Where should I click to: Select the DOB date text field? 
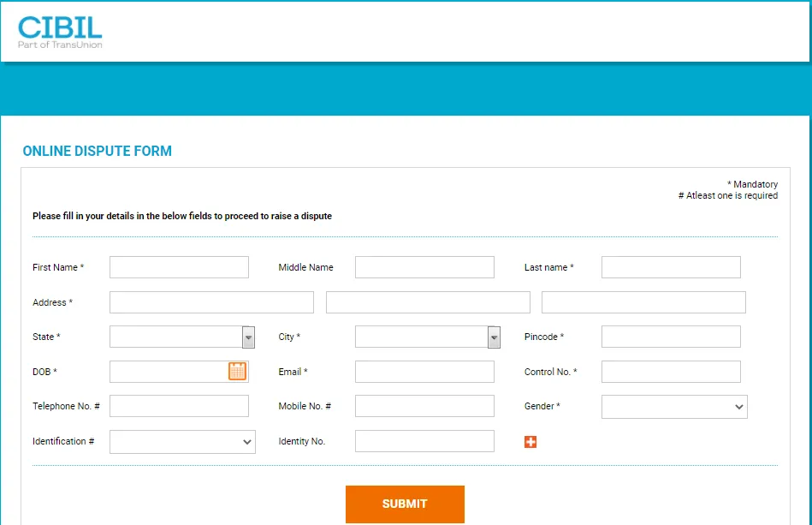click(x=168, y=372)
